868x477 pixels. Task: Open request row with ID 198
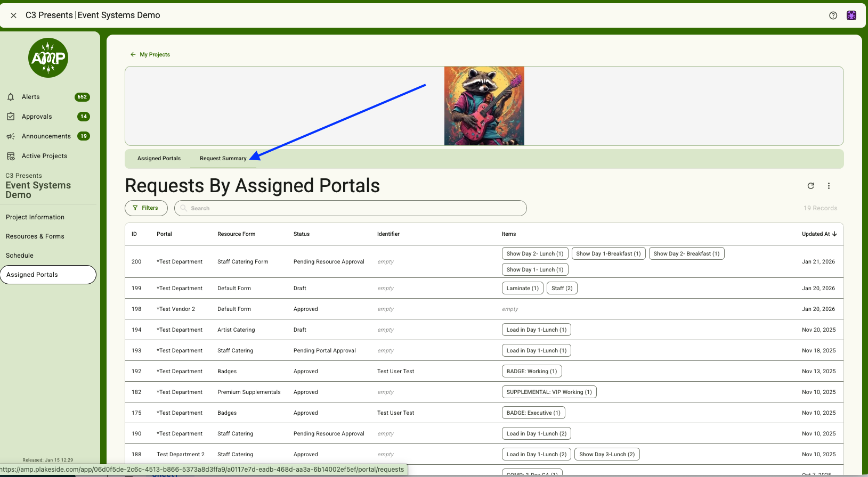point(484,309)
